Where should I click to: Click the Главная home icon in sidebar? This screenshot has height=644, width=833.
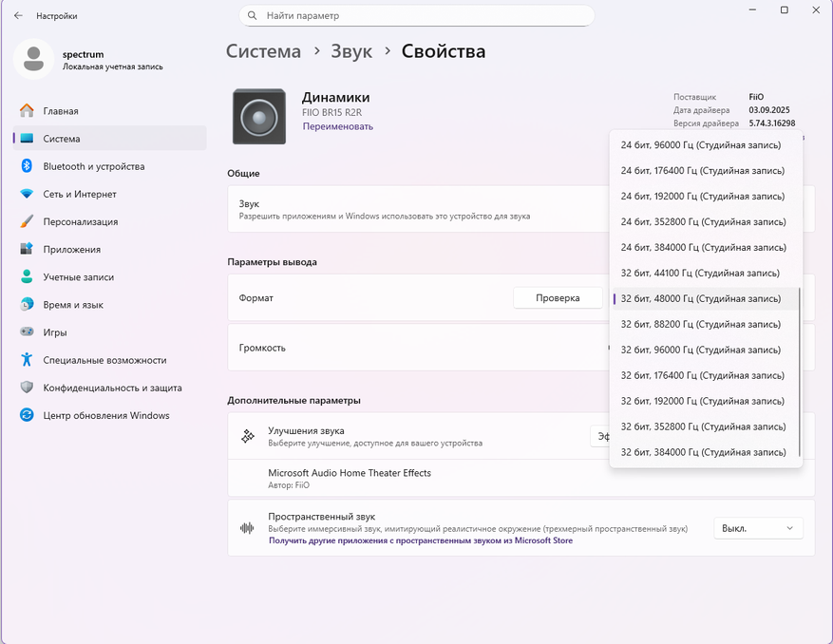tap(27, 111)
